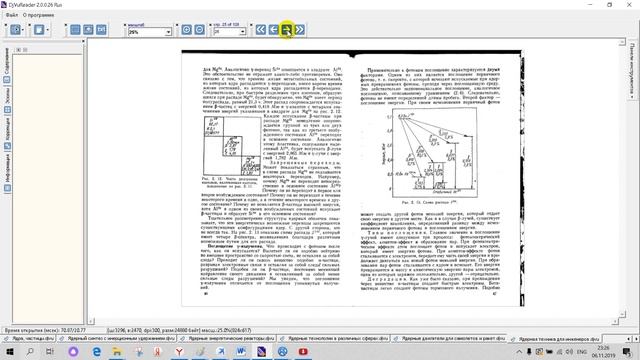The height and width of the screenshot is (360, 640).
Task: Open tab Ядерные энергетические реакторы.djvu
Action: [x=227, y=339]
